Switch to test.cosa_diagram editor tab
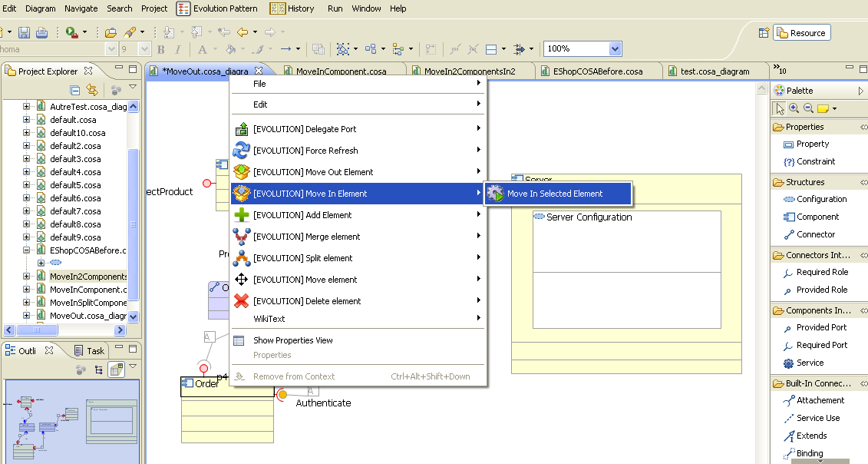This screenshot has width=868, height=464. click(x=715, y=71)
